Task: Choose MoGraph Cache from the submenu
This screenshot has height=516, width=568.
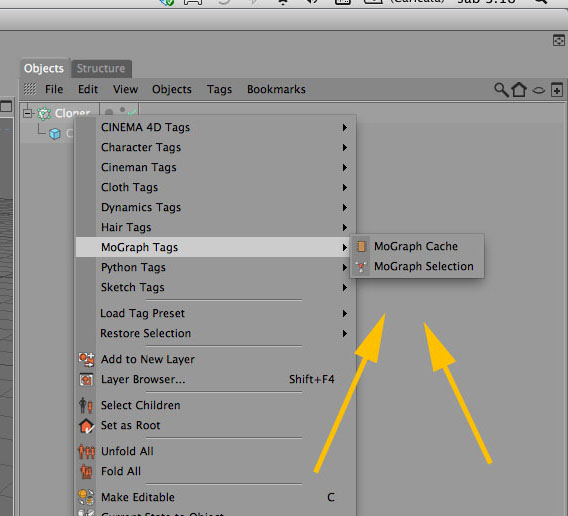Action: click(417, 246)
